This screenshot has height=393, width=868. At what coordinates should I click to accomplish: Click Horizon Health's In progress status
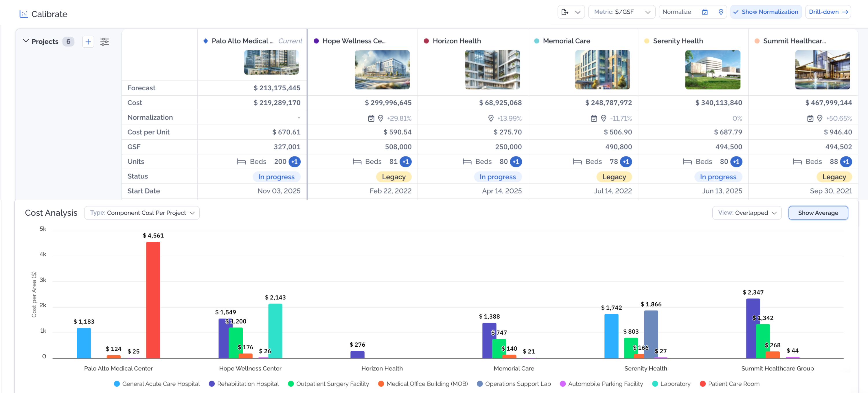pyautogui.click(x=497, y=177)
